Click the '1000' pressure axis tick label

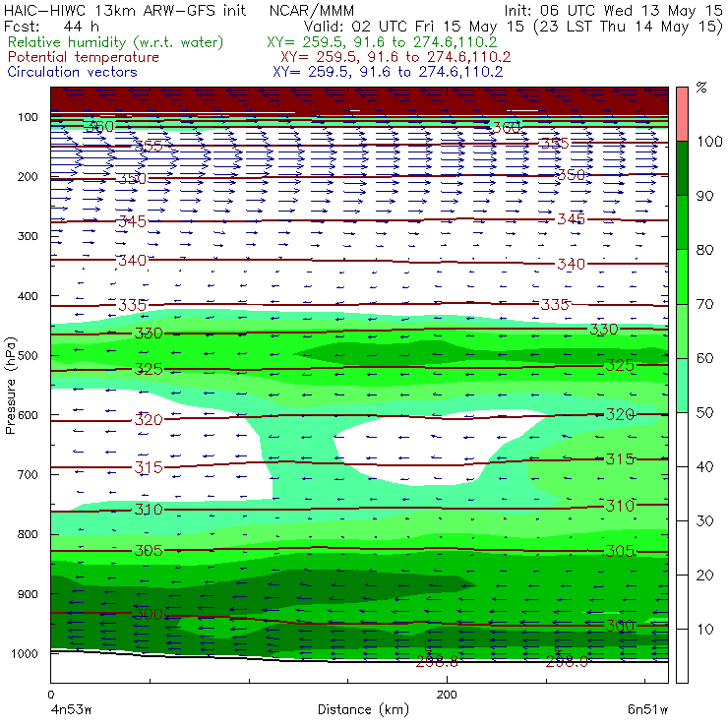25,653
